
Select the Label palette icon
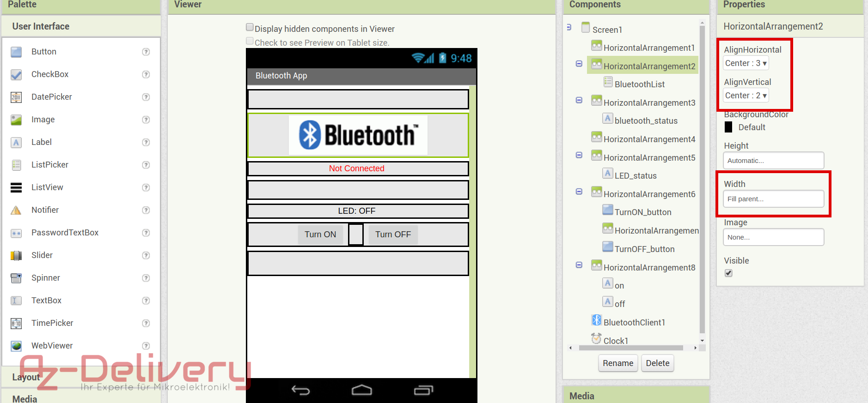pos(16,142)
